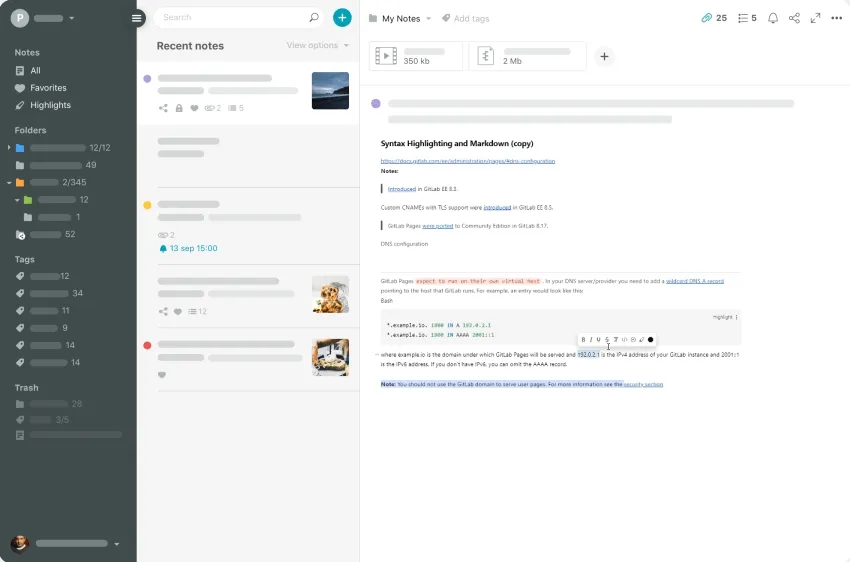The width and height of the screenshot is (850, 562).
Task: Click checklist count 12 on cookies note
Action: coord(197,312)
